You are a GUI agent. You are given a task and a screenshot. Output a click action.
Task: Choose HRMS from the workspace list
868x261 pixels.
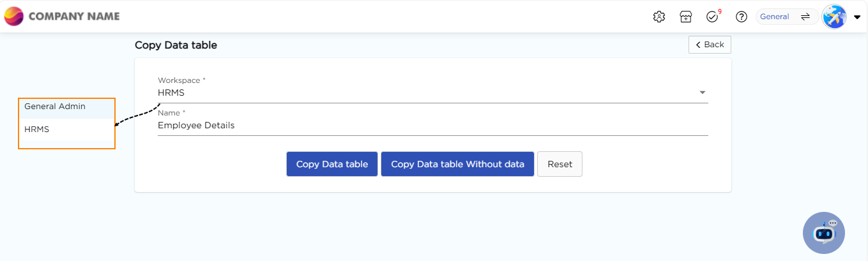tap(37, 129)
